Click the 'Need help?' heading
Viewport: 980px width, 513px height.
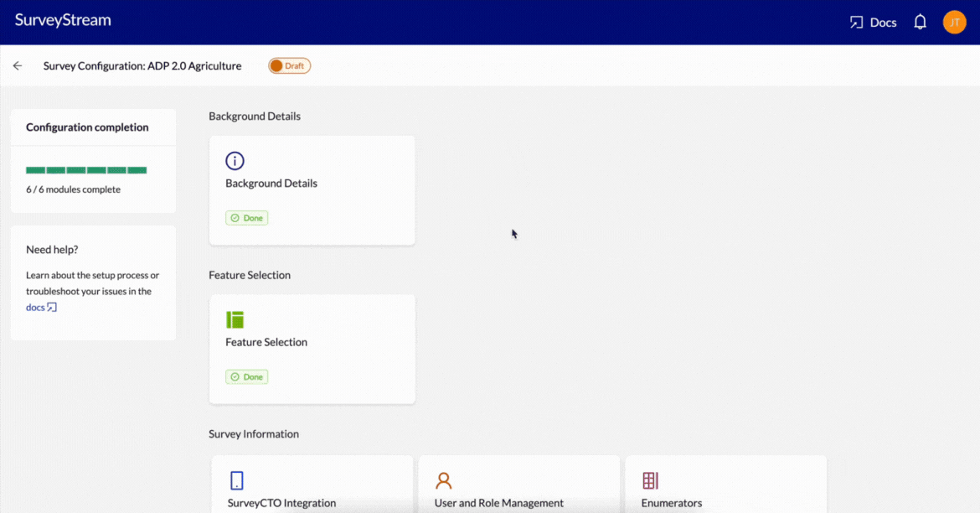(x=52, y=250)
